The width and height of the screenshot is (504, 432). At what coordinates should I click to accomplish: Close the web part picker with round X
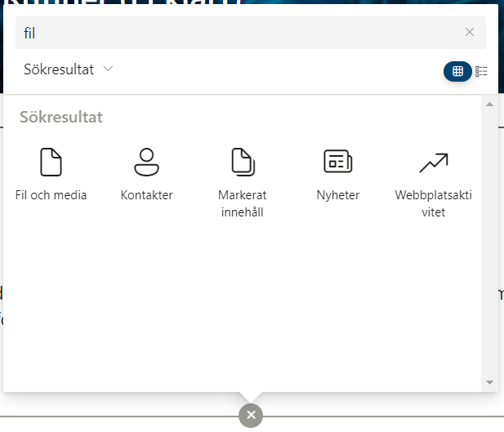(251, 415)
